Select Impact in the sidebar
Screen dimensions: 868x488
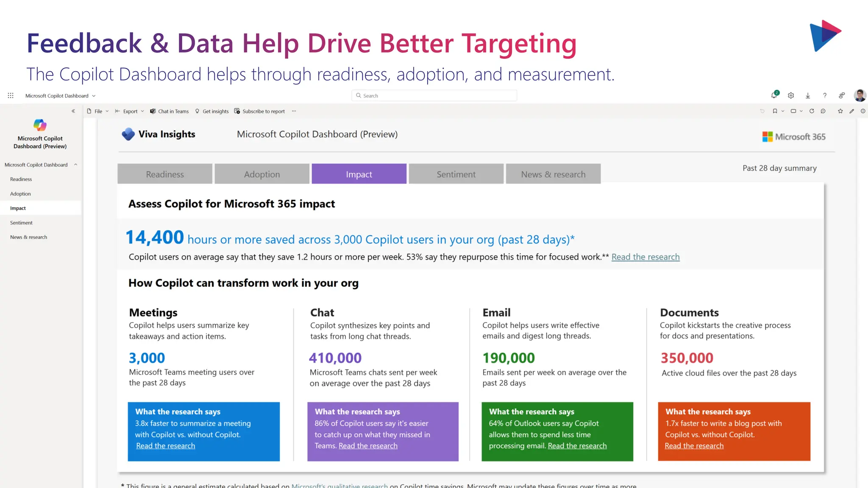point(41,208)
